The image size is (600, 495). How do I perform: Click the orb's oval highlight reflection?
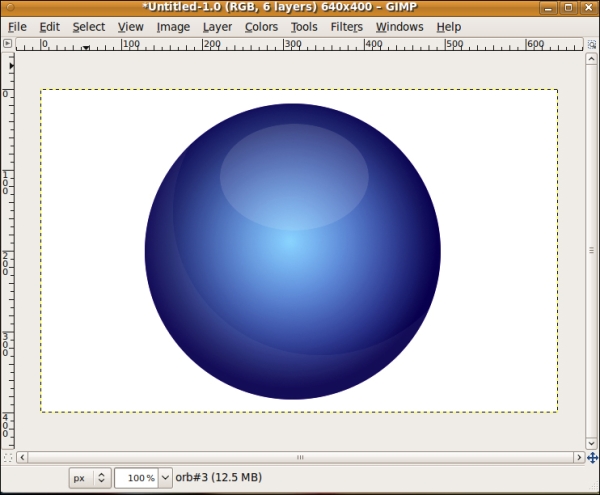click(x=294, y=177)
